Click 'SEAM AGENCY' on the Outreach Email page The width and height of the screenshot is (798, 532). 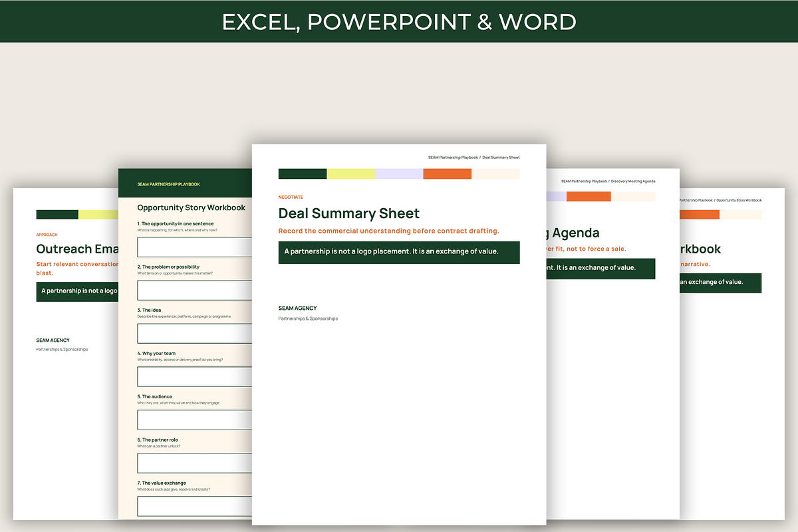tap(53, 340)
